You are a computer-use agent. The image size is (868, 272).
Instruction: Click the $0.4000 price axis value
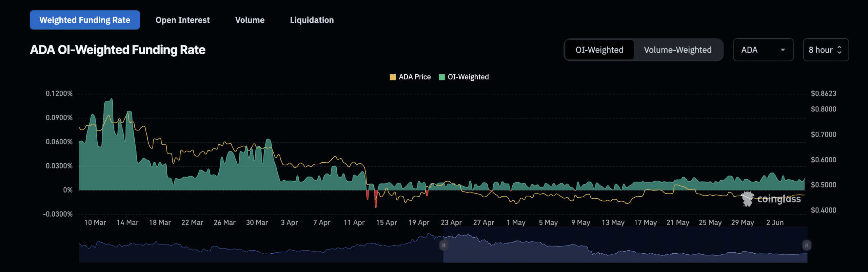coord(823,210)
